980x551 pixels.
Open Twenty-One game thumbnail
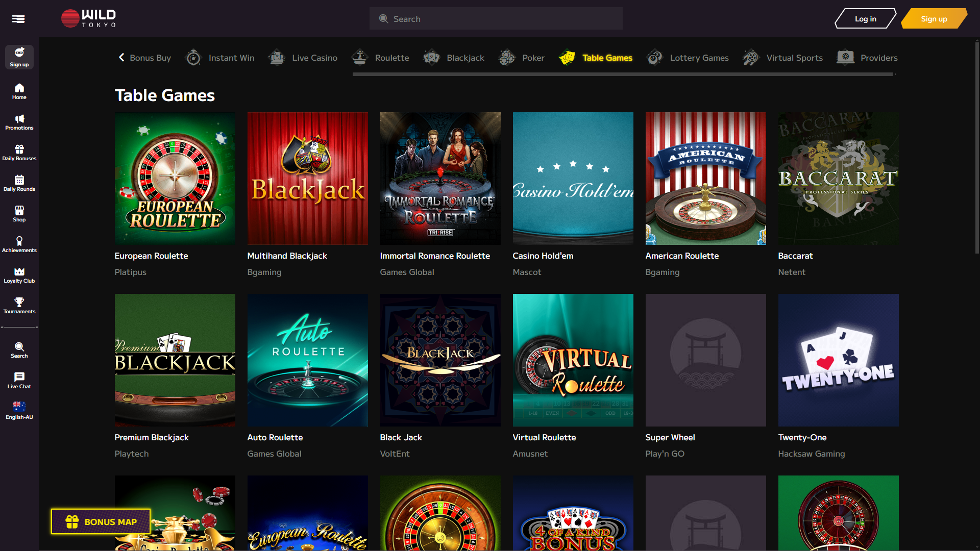[x=839, y=360]
